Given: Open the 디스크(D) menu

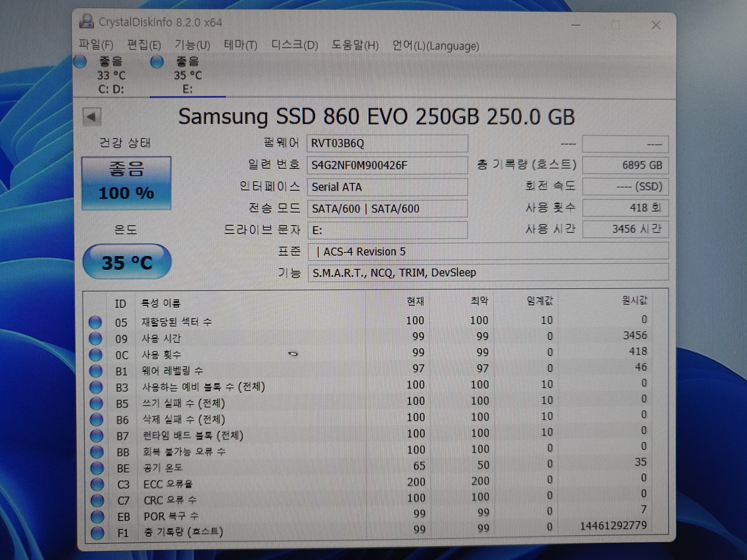Looking at the screenshot, I should pos(294,45).
